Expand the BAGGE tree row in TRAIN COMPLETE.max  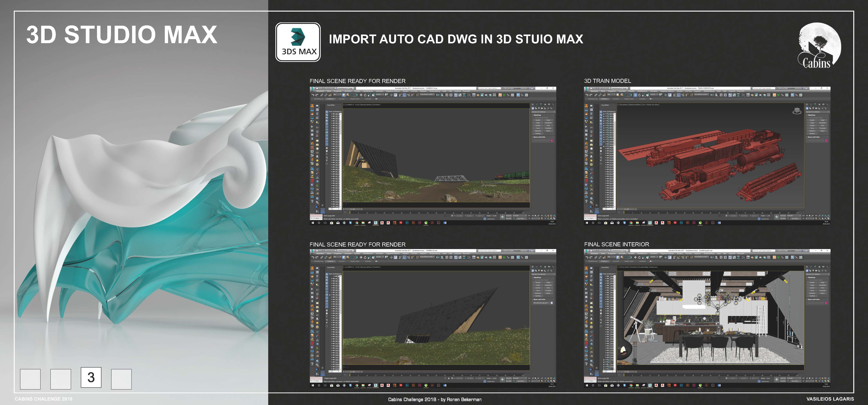click(x=604, y=147)
